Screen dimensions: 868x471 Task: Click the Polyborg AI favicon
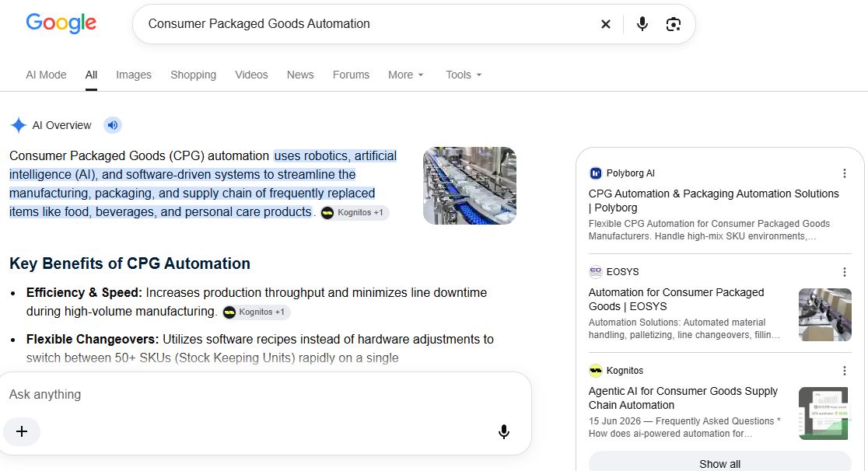click(x=596, y=173)
